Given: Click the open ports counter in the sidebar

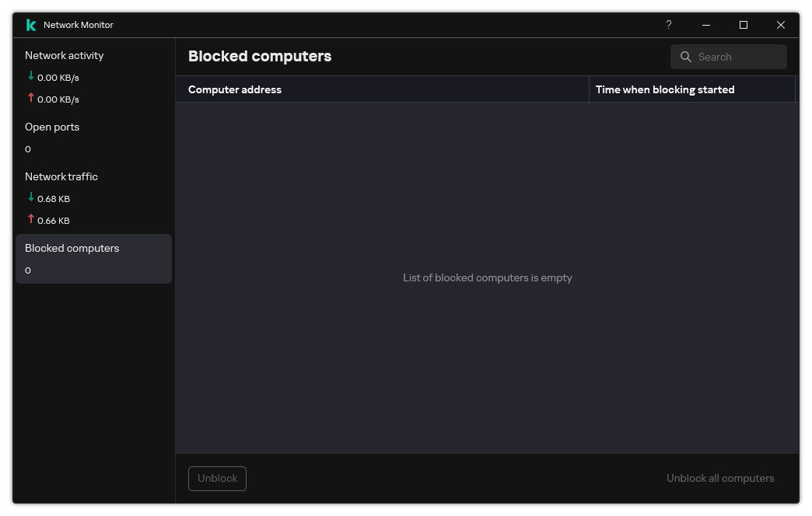Looking at the screenshot, I should [x=28, y=148].
